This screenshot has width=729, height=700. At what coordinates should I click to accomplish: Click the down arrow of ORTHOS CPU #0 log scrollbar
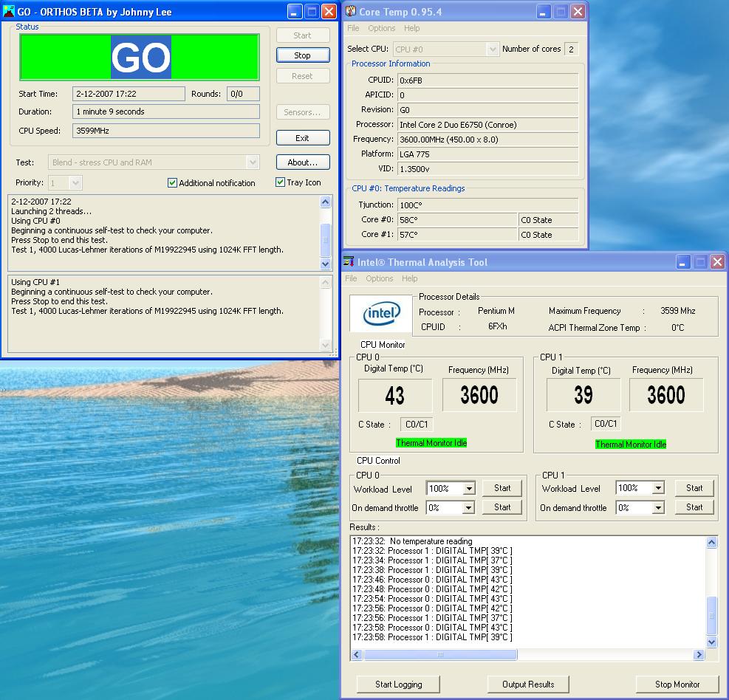pos(326,264)
